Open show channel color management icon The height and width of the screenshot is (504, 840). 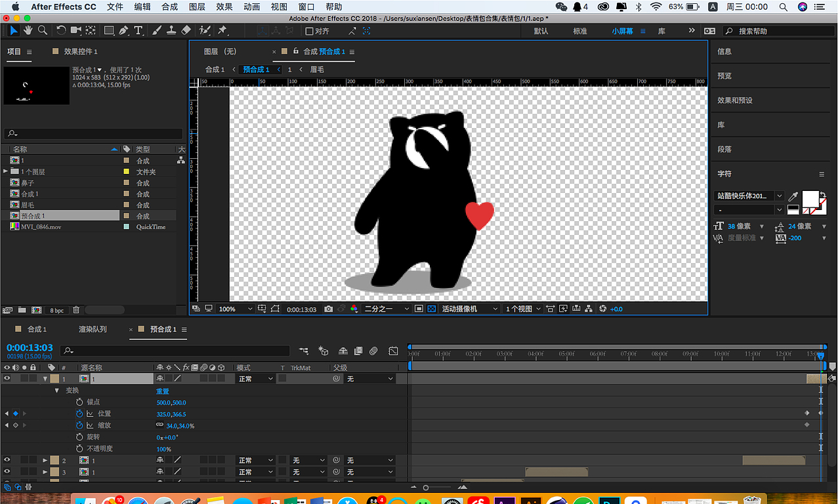(x=354, y=309)
